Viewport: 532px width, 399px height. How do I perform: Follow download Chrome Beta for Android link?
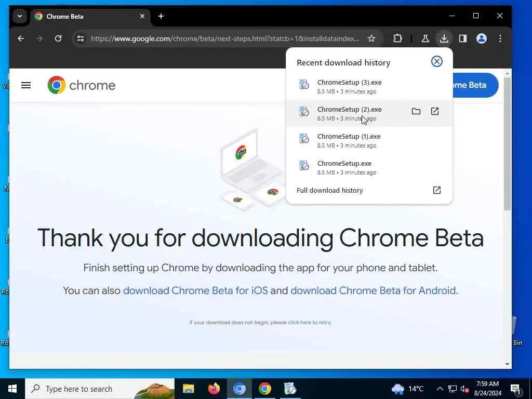374,290
